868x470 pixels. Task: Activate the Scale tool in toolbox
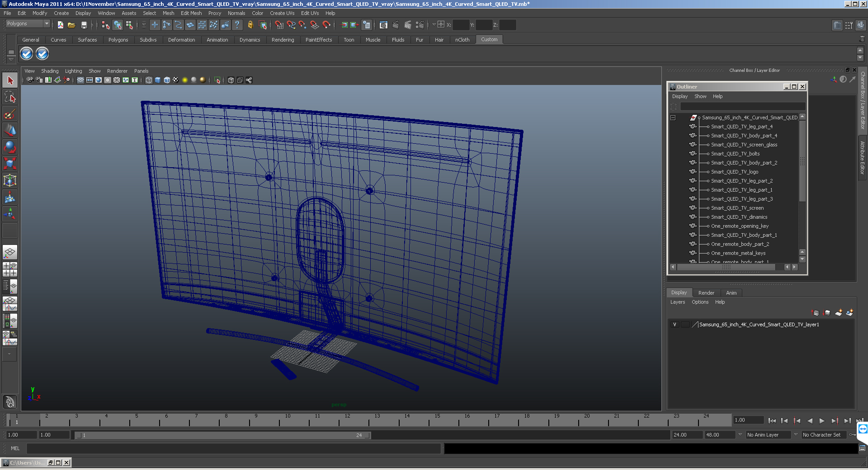pyautogui.click(x=10, y=164)
